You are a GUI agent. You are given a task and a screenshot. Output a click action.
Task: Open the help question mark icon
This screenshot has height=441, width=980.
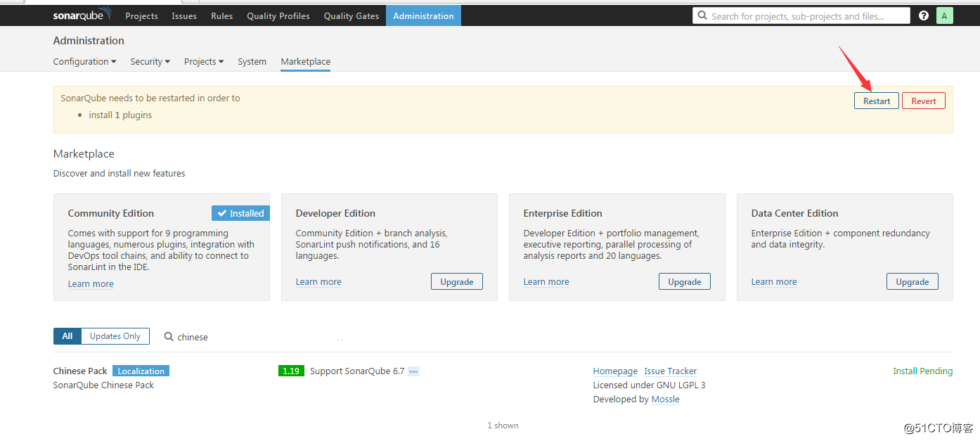pos(924,15)
